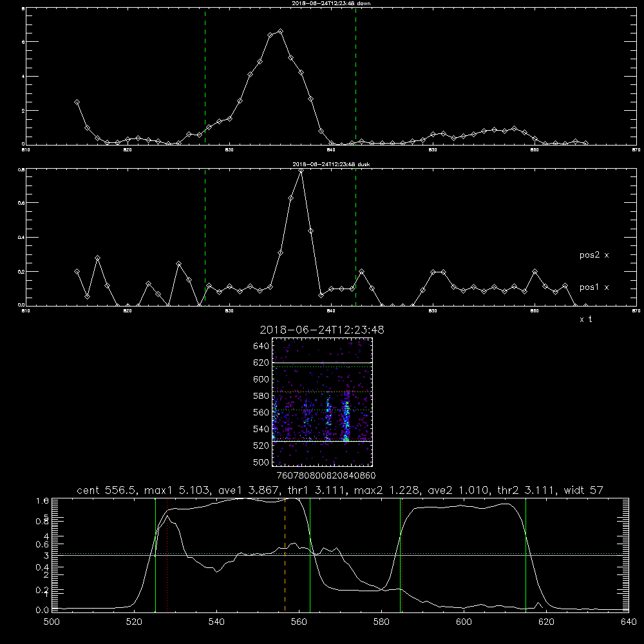This screenshot has height=644, width=644.
Task: Click the '540' tick label on bottom plot x-axis
Action: pyautogui.click(x=216, y=622)
